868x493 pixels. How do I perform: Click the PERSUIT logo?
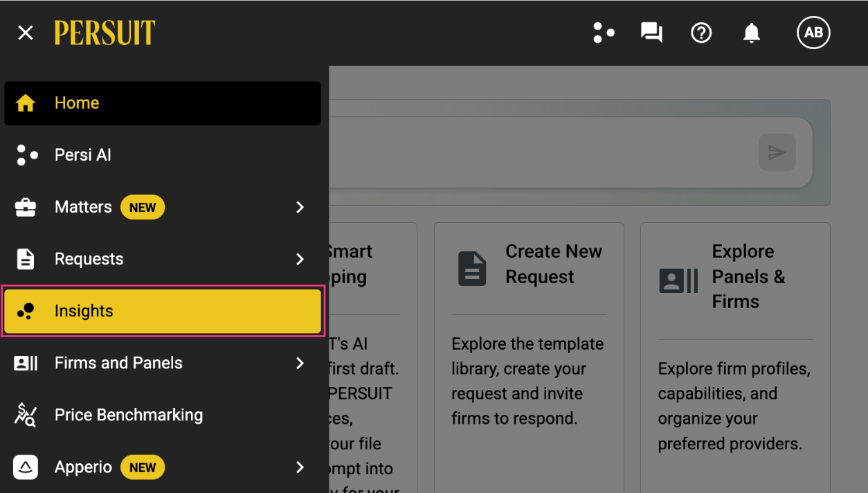[x=105, y=33]
